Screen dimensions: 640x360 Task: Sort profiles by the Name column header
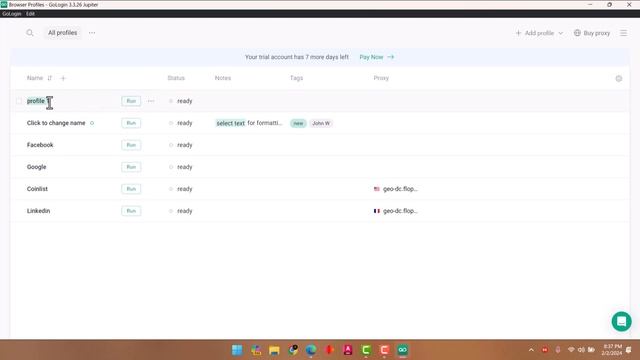tap(35, 78)
